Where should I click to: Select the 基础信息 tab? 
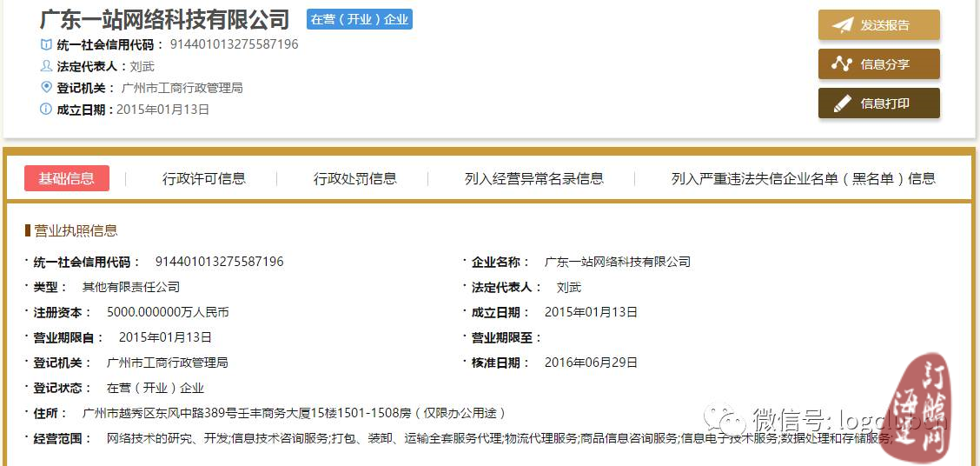point(67,178)
